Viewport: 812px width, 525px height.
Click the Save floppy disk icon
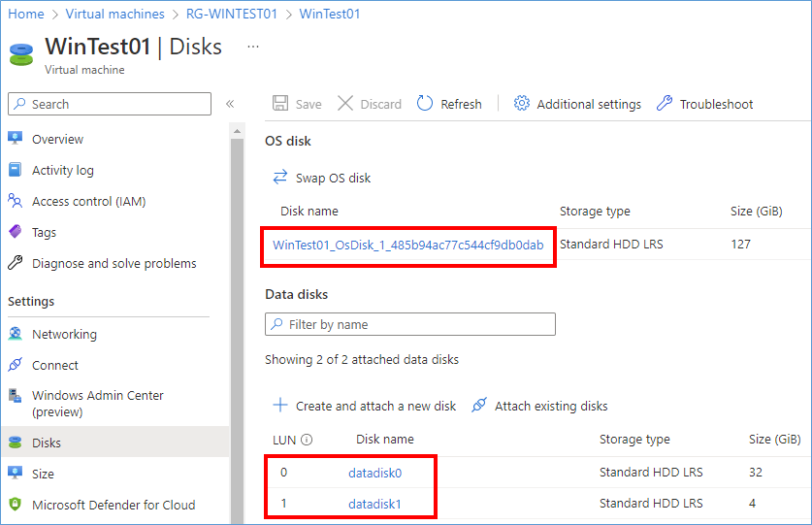tap(280, 103)
